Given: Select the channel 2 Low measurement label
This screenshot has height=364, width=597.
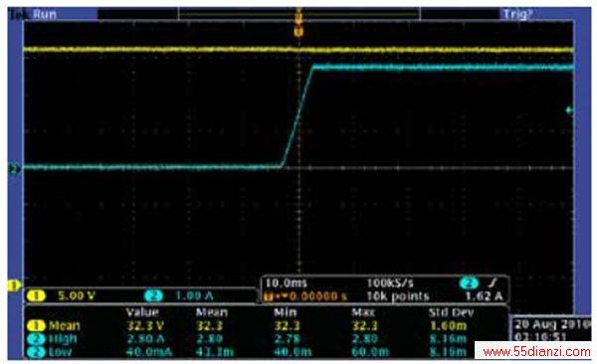Looking at the screenshot, I should [x=60, y=352].
